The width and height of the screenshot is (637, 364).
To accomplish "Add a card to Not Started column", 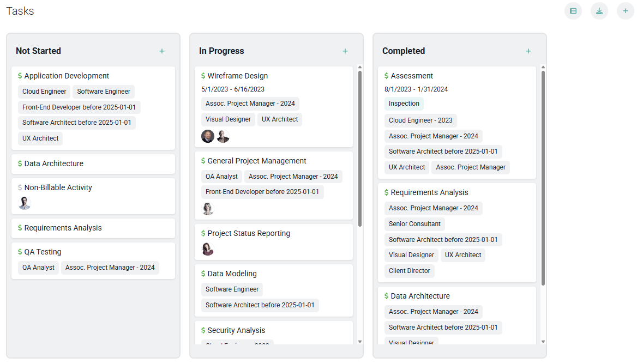I will [x=162, y=51].
